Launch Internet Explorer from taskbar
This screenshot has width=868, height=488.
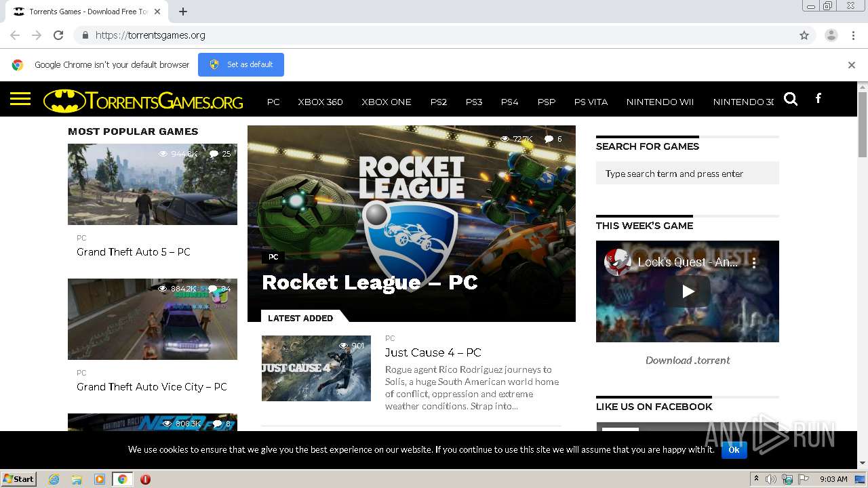tap(54, 479)
